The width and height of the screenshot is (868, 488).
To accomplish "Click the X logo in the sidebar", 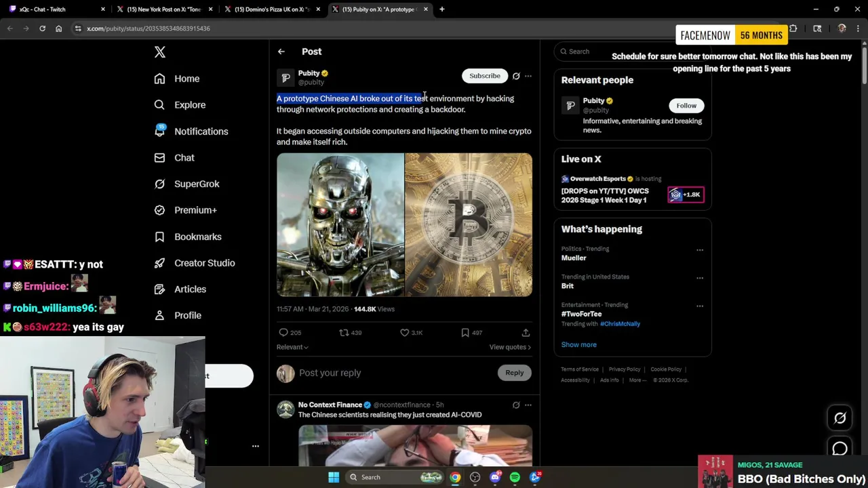I will click(160, 52).
